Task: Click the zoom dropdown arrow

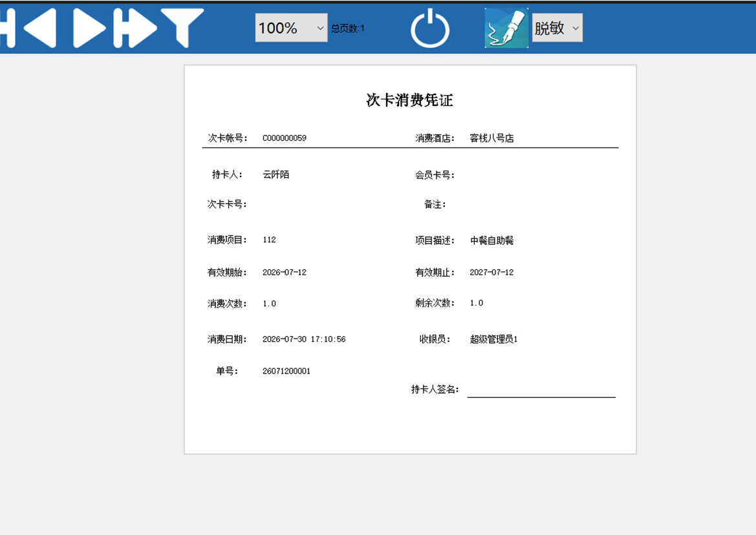Action: (x=320, y=28)
